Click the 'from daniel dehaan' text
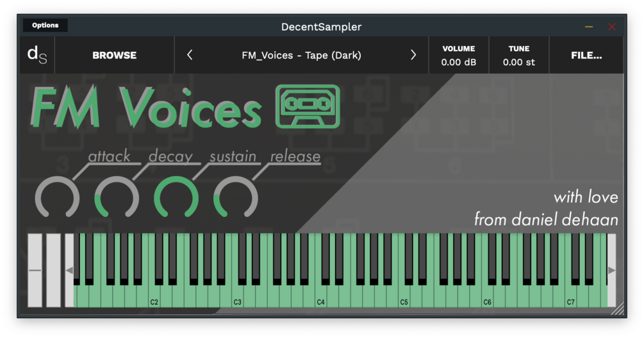644x338 pixels. (546, 220)
